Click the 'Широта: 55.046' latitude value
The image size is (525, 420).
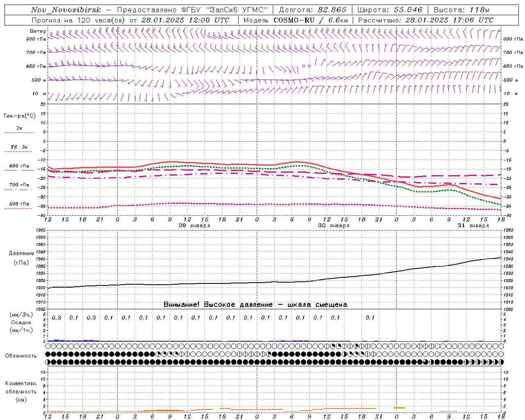390,10
